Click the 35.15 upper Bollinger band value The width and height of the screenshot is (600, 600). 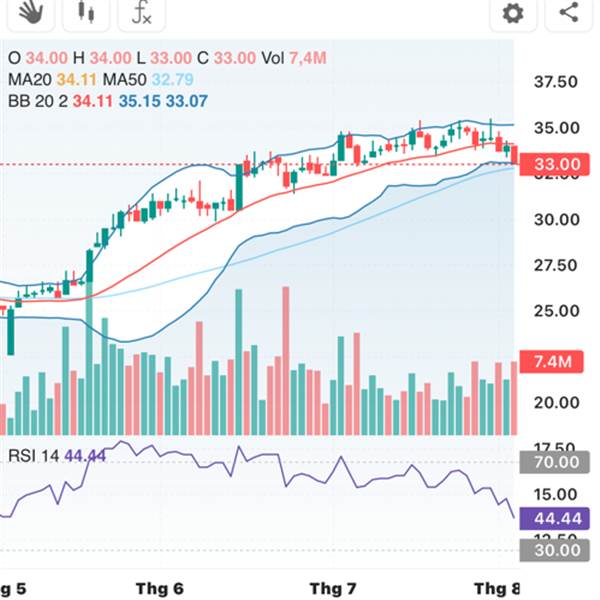click(140, 101)
